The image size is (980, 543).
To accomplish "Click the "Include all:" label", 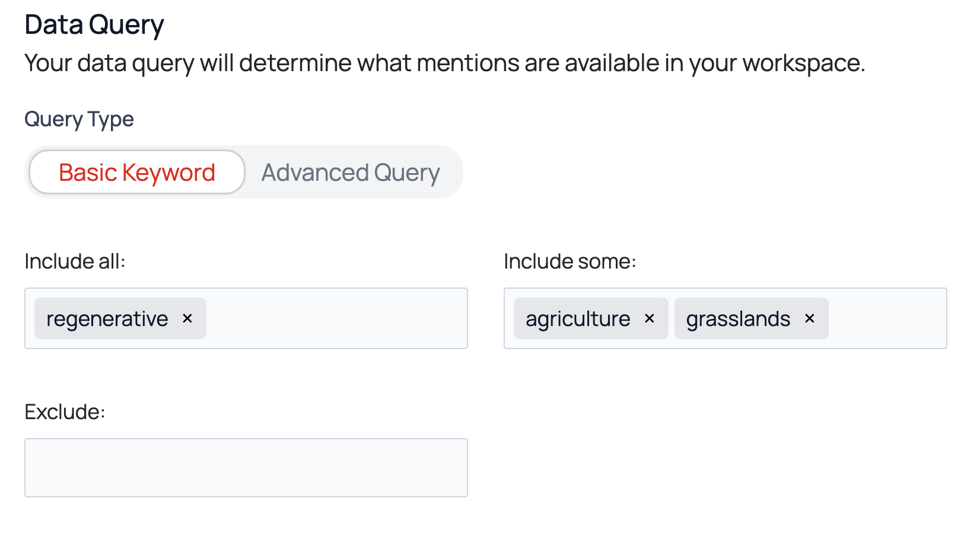I will tap(75, 261).
